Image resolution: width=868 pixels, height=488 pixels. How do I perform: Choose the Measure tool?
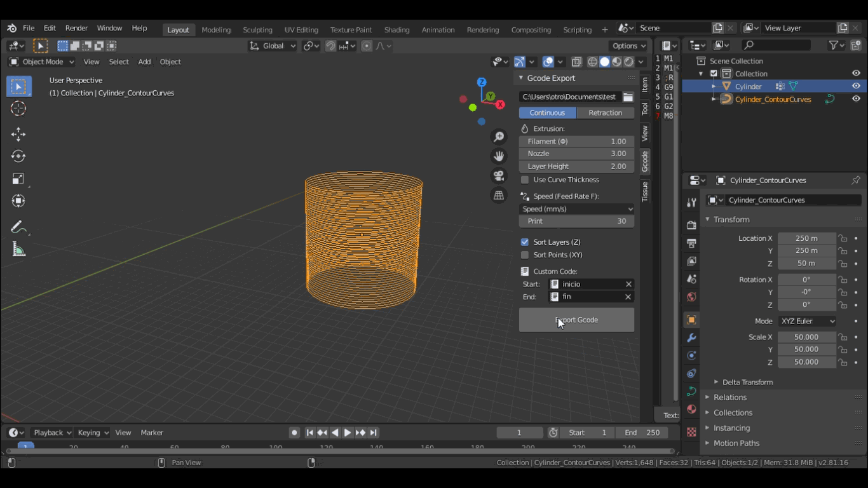click(18, 250)
